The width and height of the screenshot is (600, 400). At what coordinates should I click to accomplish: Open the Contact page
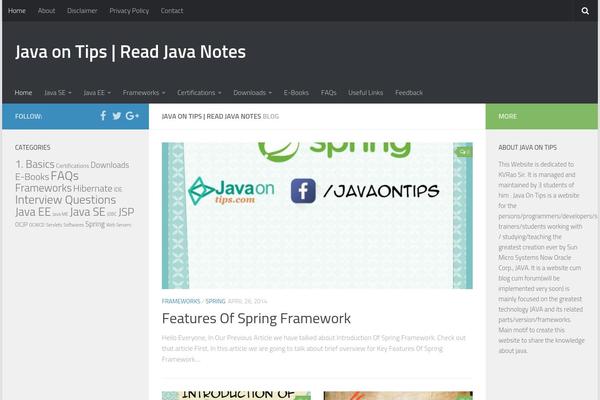172,11
